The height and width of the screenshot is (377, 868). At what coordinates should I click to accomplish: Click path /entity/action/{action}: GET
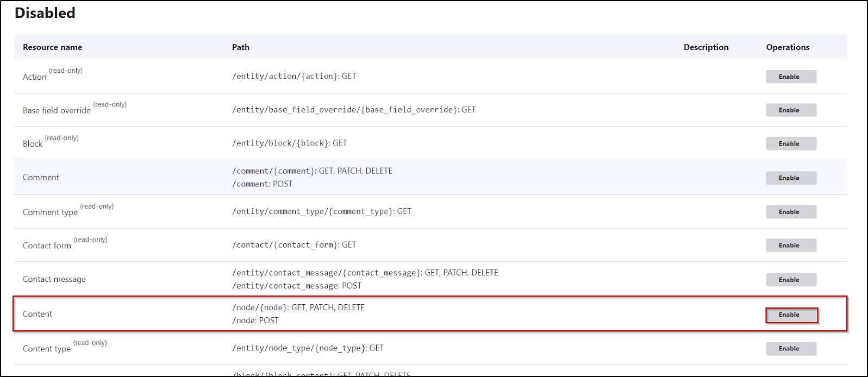294,76
